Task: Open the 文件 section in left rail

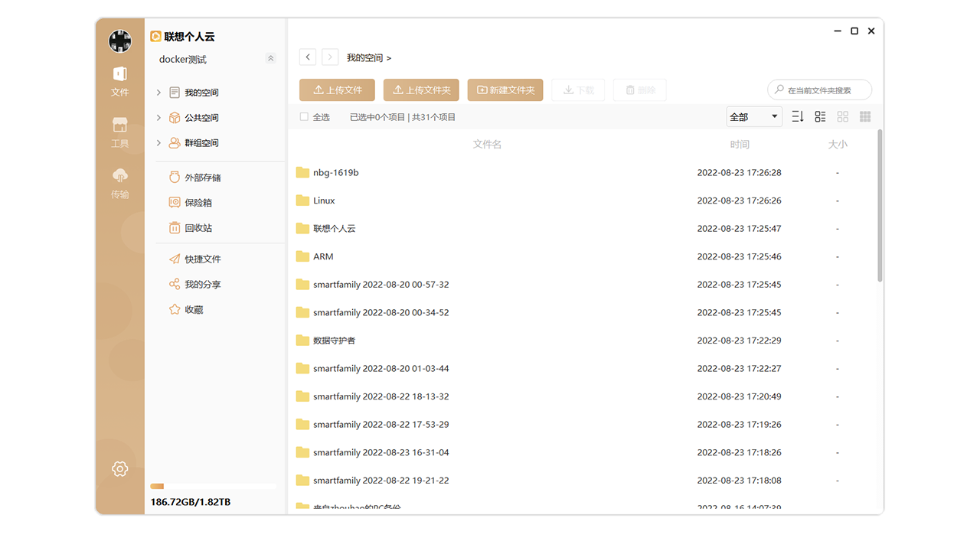Action: tap(119, 81)
